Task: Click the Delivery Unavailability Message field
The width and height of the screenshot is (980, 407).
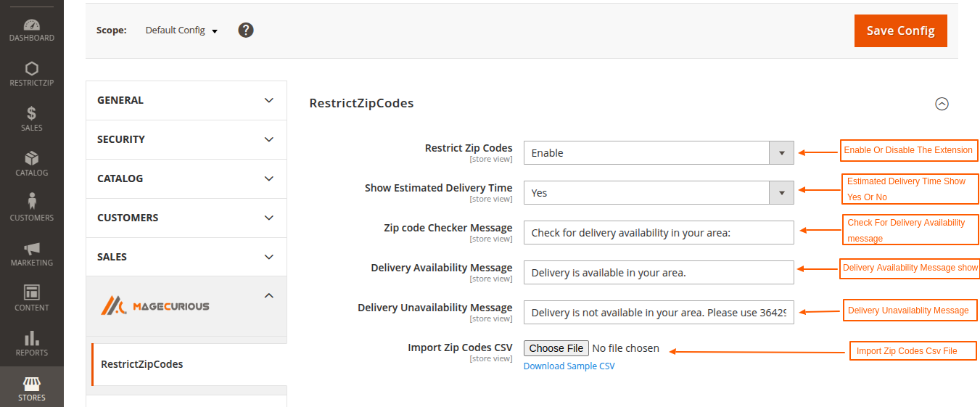Action: (659, 313)
